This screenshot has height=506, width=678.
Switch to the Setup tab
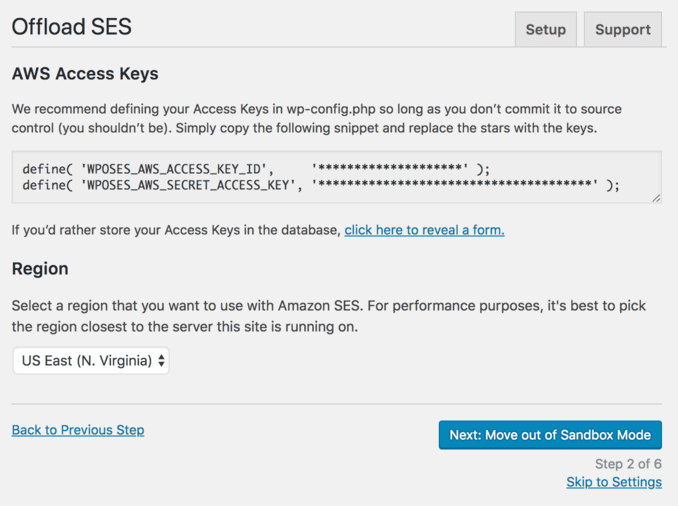click(x=545, y=29)
